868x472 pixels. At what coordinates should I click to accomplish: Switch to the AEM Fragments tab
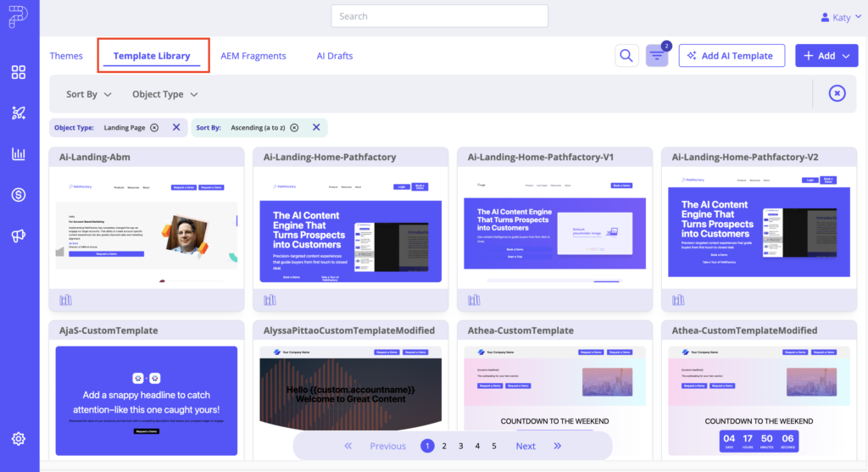pyautogui.click(x=253, y=56)
